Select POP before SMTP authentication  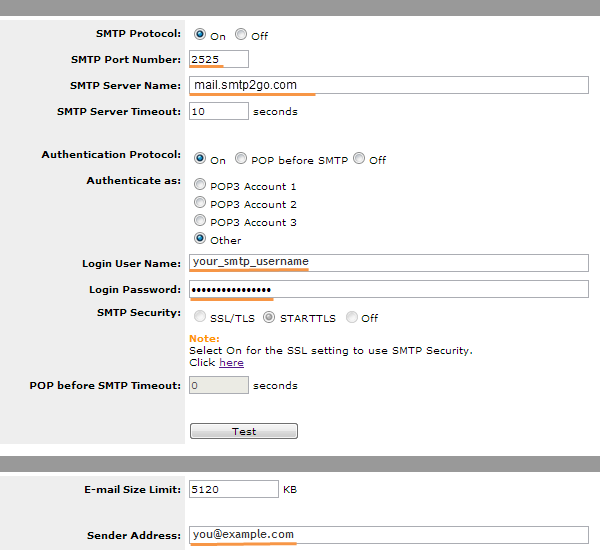pyautogui.click(x=241, y=158)
